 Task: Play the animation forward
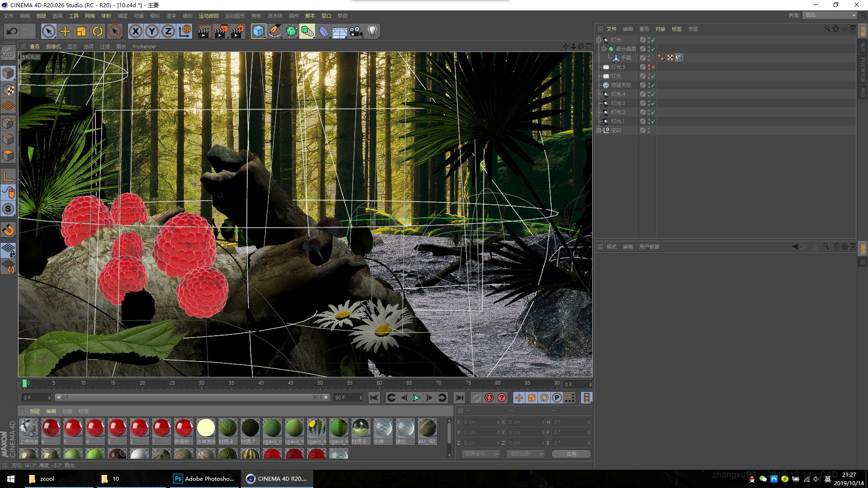[x=416, y=398]
